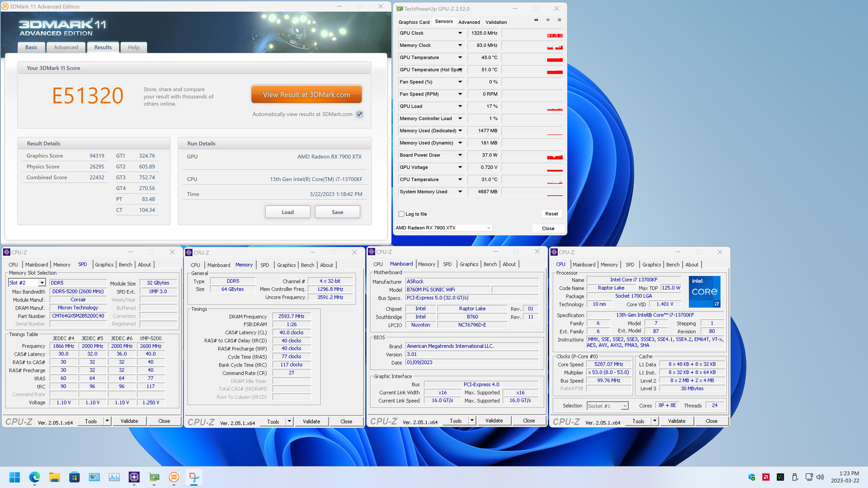
Task: Click the CPU-Z Mainboard window title icon
Action: coord(372,252)
